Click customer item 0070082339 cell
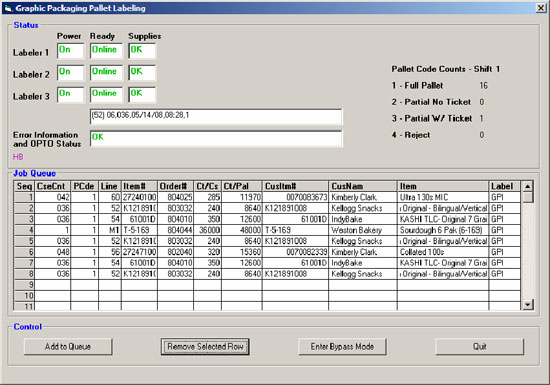Screen dimensions: 550x385 (295, 252)
